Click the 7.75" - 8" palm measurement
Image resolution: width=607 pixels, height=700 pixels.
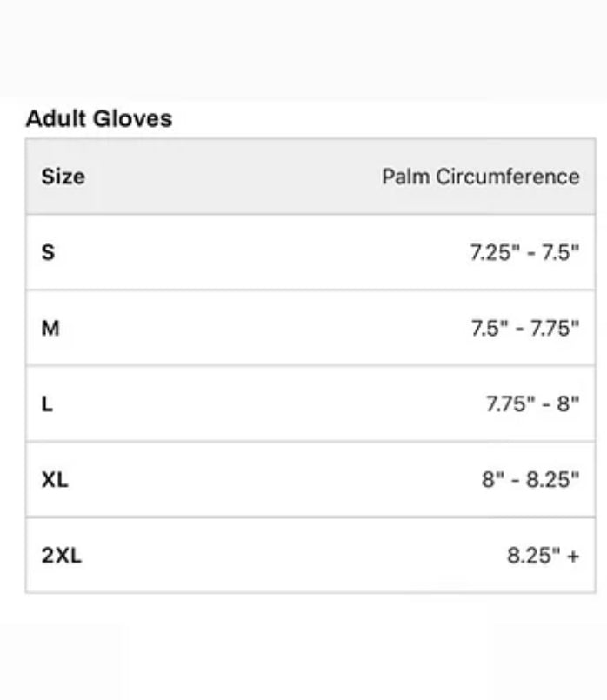pyautogui.click(x=532, y=404)
